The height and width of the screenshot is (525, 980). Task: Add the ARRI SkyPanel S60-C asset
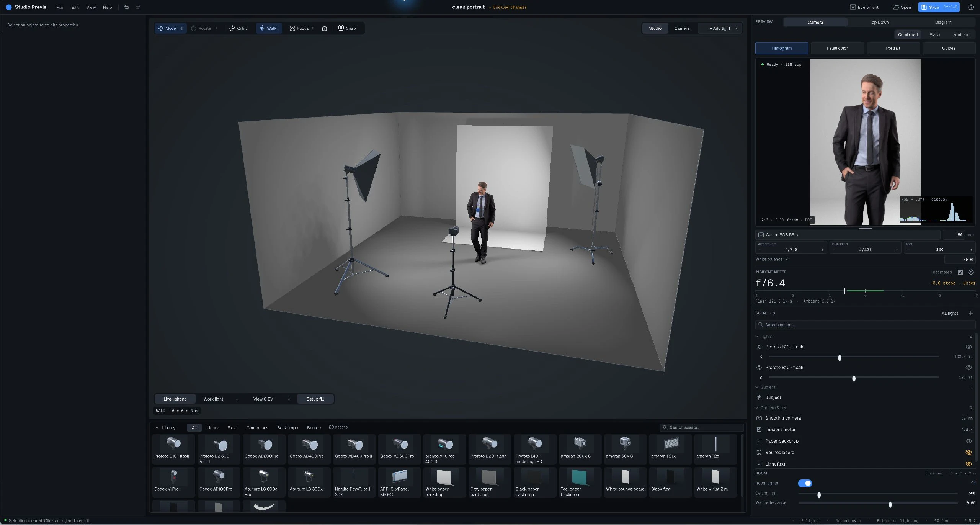(x=399, y=482)
